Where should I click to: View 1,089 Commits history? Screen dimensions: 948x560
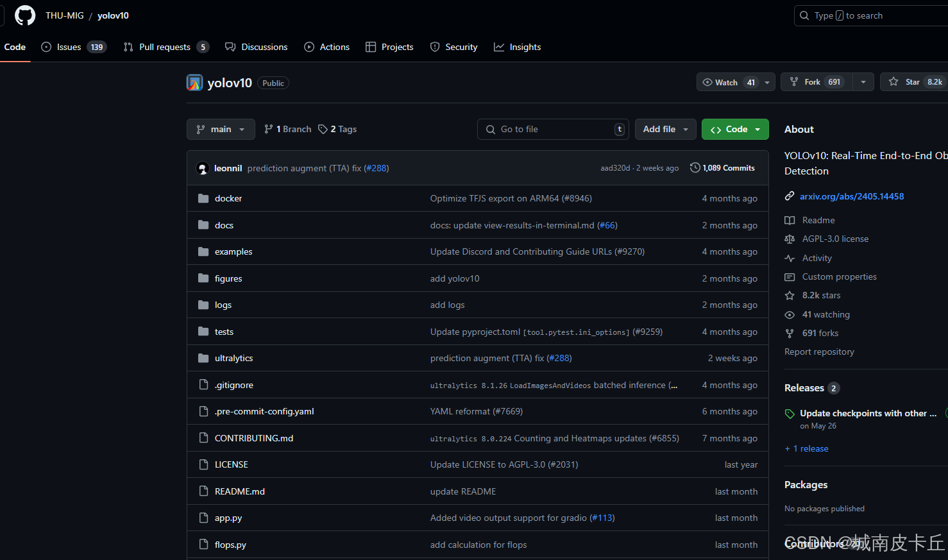(x=723, y=168)
